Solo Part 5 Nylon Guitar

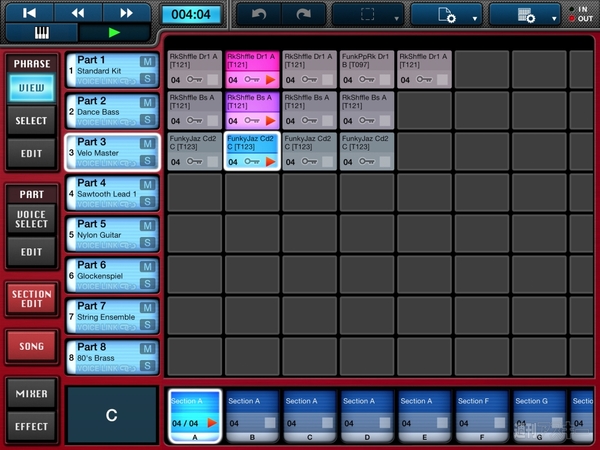point(147,243)
